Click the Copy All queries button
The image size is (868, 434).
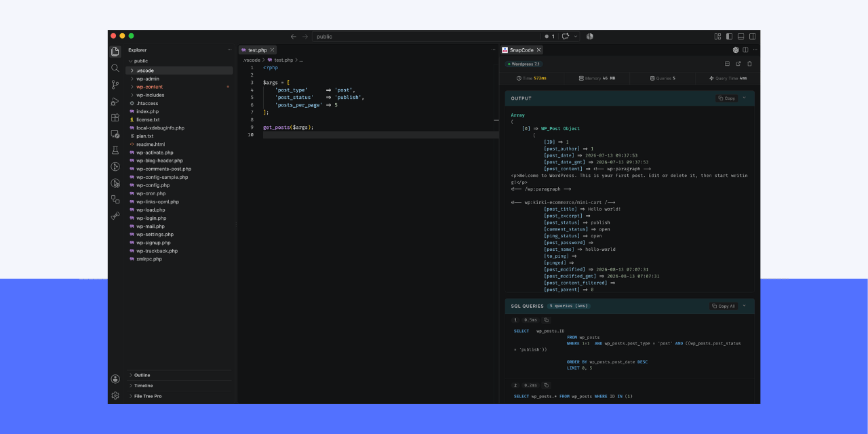[x=724, y=306]
